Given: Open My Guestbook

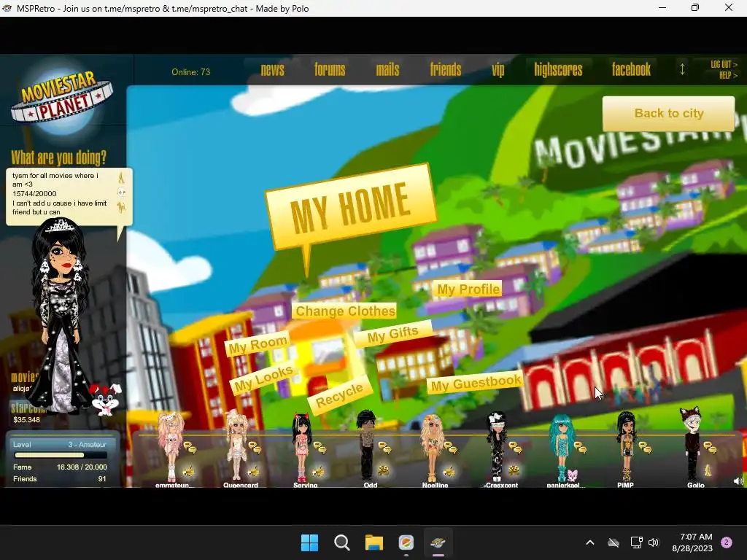Looking at the screenshot, I should [x=475, y=383].
